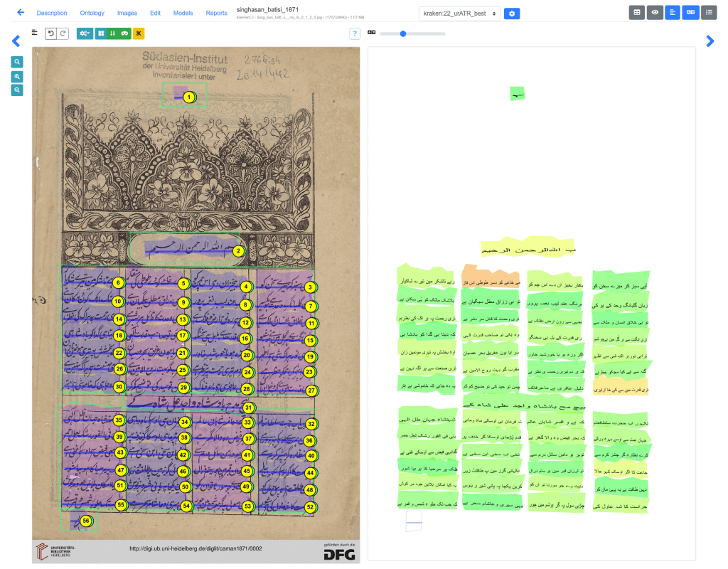Toggle the table view panel button
728x569 pixels.
(637, 12)
